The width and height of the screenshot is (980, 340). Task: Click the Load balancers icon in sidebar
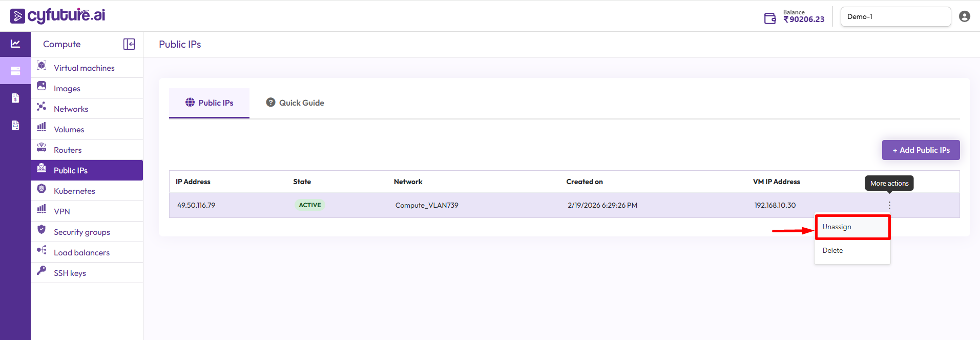click(x=41, y=250)
